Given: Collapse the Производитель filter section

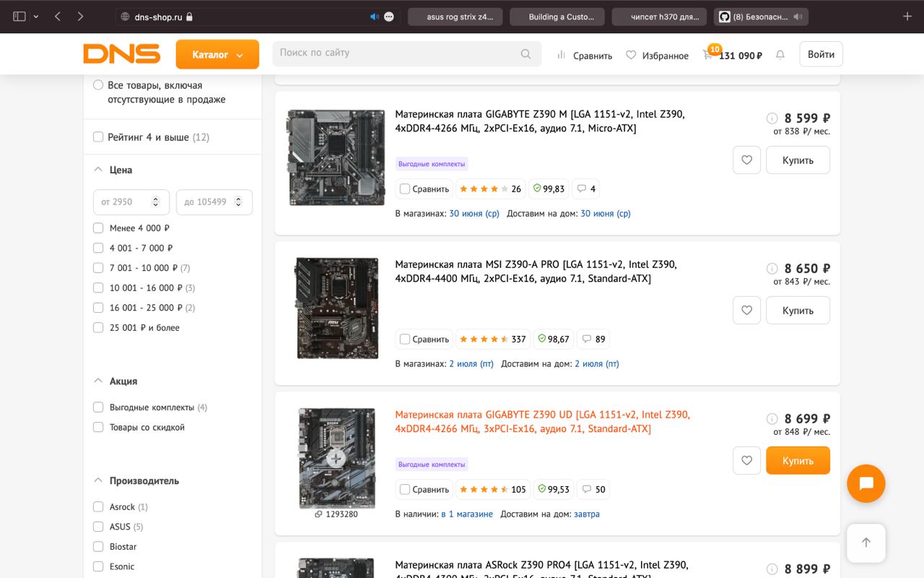Looking at the screenshot, I should coord(98,480).
